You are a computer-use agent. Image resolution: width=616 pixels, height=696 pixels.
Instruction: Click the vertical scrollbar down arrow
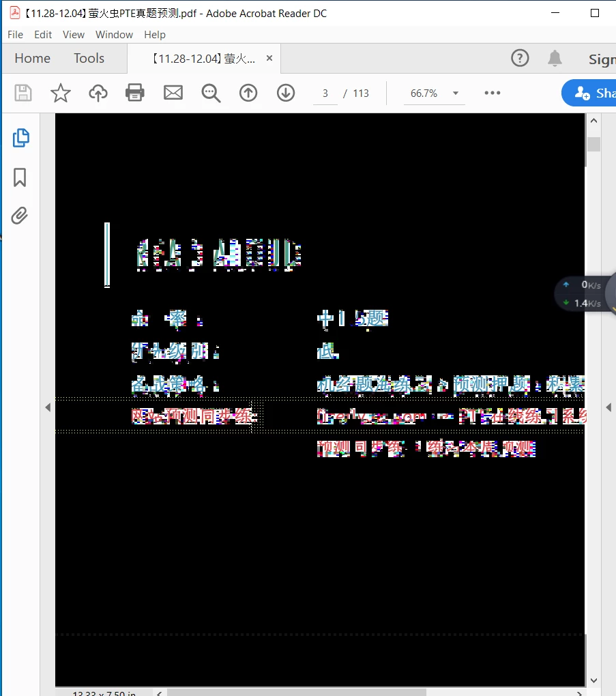(x=593, y=680)
